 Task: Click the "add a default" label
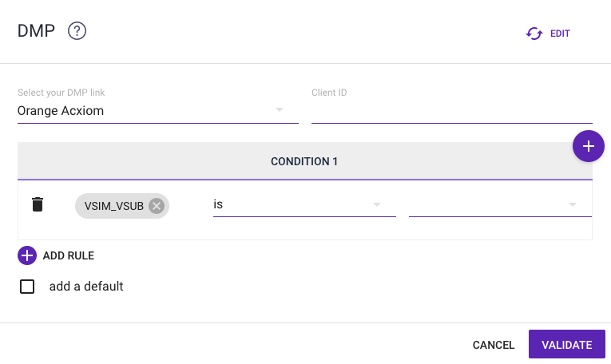click(86, 287)
